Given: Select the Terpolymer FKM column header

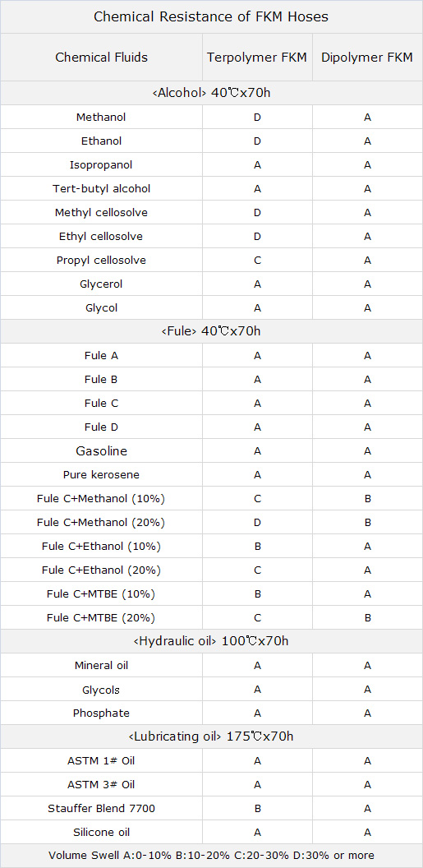Looking at the screenshot, I should click(257, 58).
